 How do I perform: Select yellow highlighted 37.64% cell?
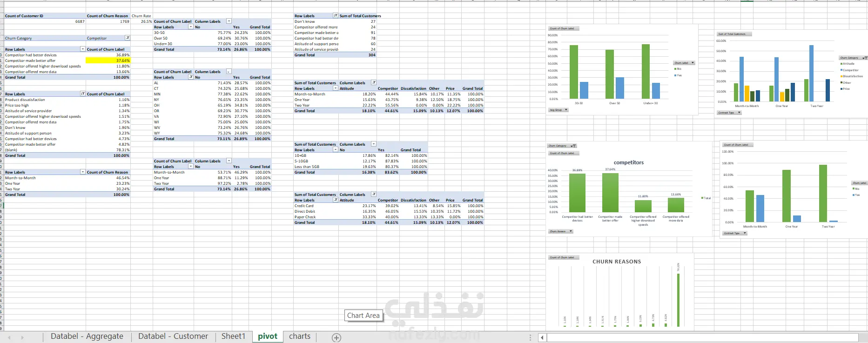[x=108, y=61]
